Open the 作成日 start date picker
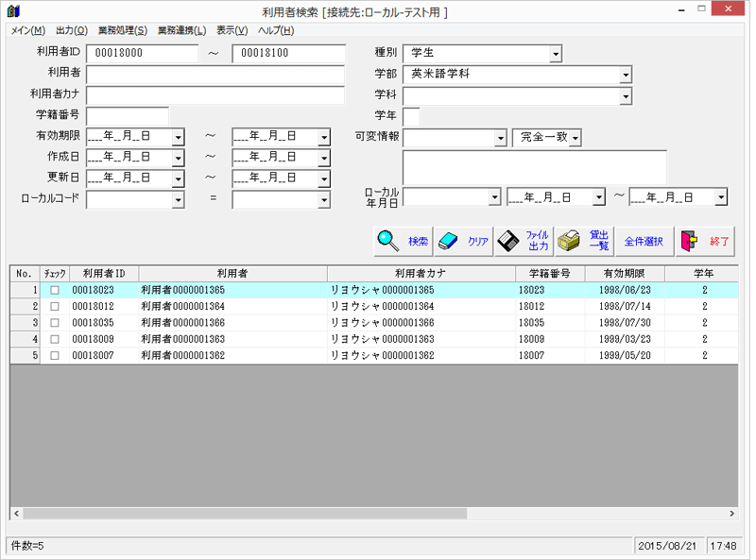Image resolution: width=756 pixels, height=560 pixels. [x=178, y=158]
